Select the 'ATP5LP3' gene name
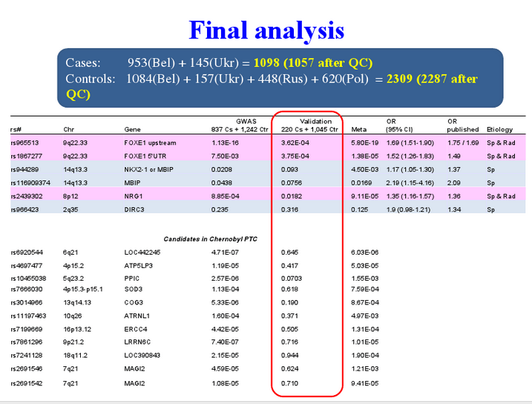 tap(139, 266)
